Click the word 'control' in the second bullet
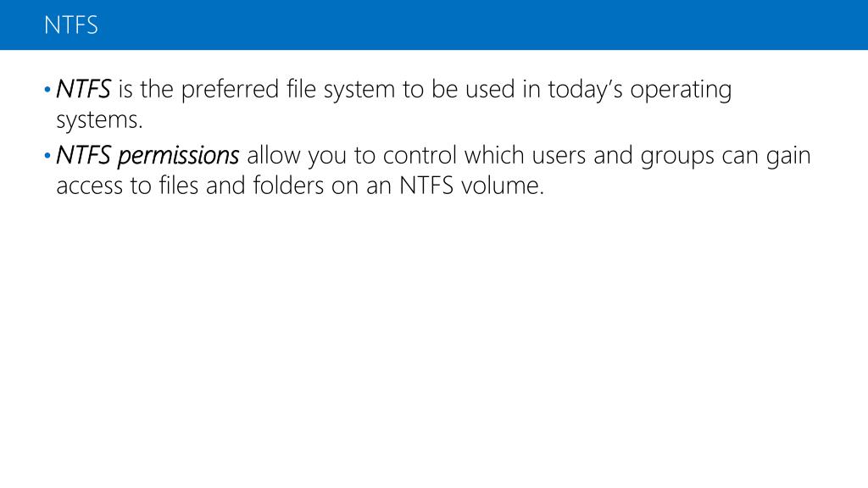Image resolution: width=868 pixels, height=488 pixels. coord(420,156)
